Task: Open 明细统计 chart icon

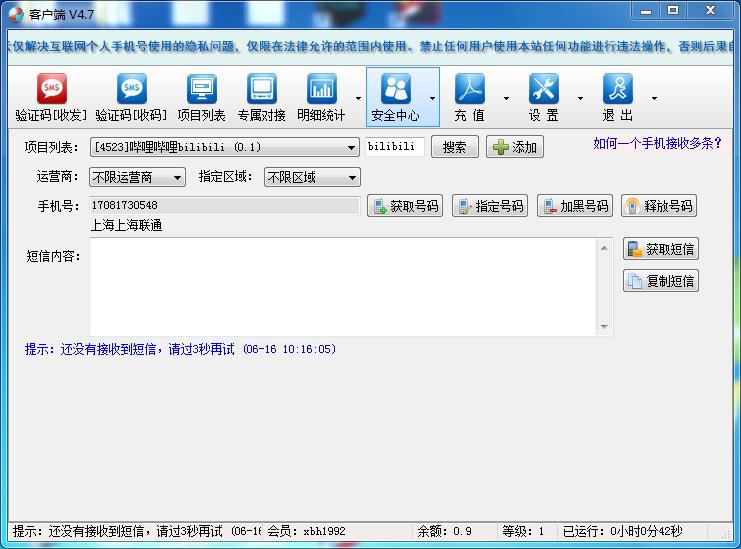Action: [x=322, y=88]
